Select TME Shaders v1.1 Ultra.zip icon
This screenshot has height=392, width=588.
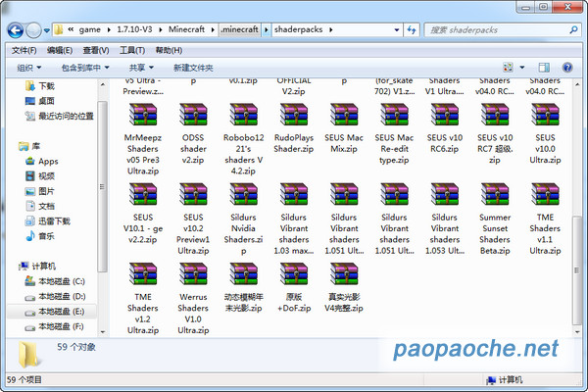[x=545, y=194]
